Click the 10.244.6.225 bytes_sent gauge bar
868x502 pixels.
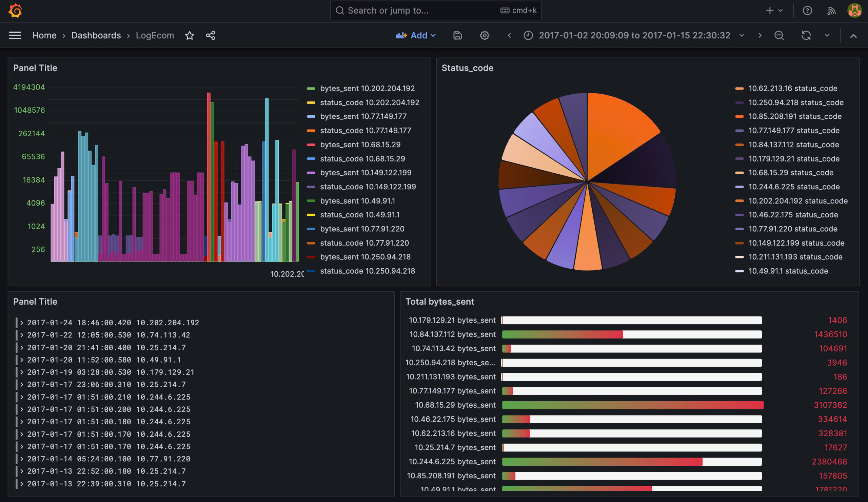[x=632, y=461]
